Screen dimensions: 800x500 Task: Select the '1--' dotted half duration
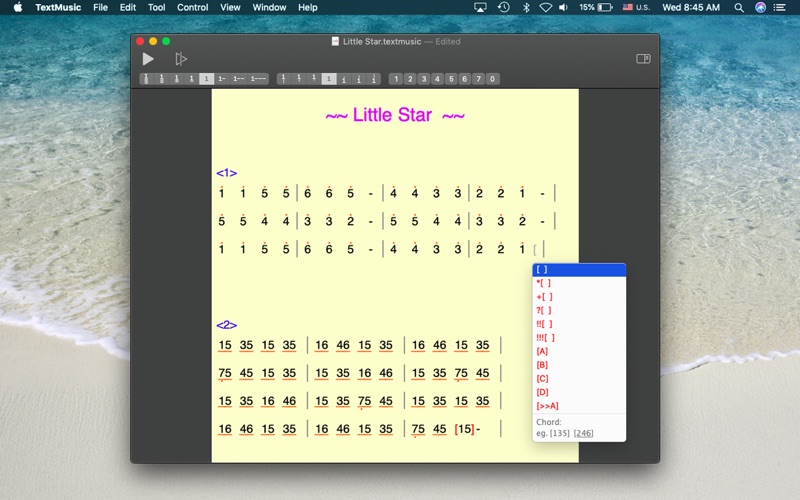(238, 79)
